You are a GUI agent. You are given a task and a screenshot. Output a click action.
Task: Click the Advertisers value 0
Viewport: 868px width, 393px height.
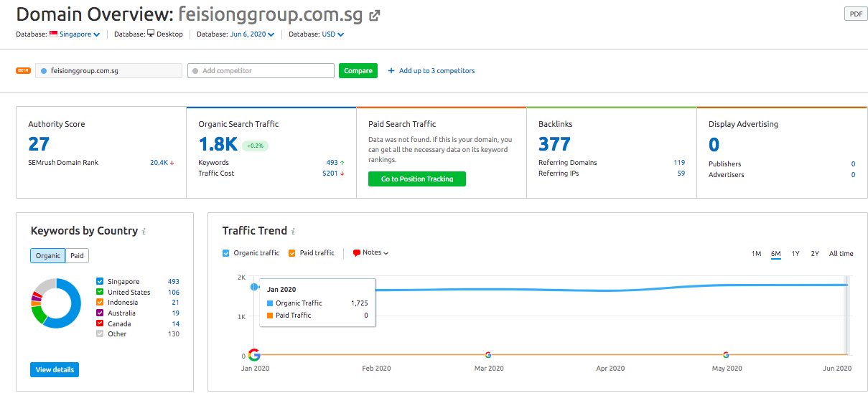[x=853, y=175]
